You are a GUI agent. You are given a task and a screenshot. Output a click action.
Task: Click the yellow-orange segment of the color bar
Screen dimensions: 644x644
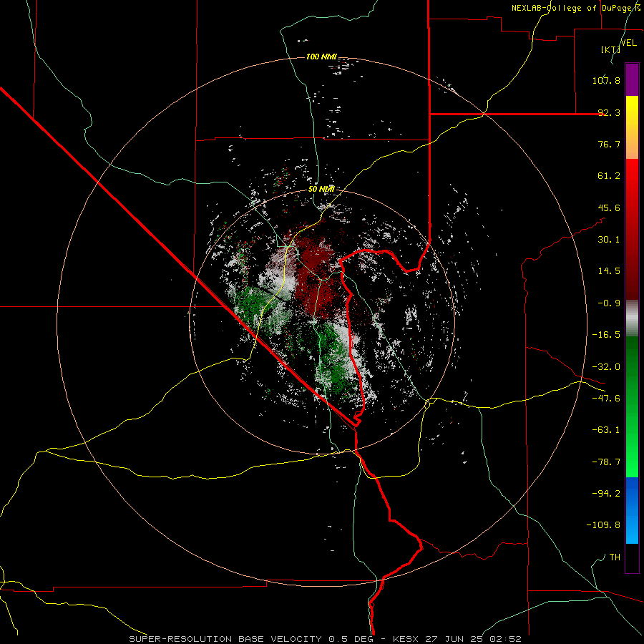click(x=632, y=127)
